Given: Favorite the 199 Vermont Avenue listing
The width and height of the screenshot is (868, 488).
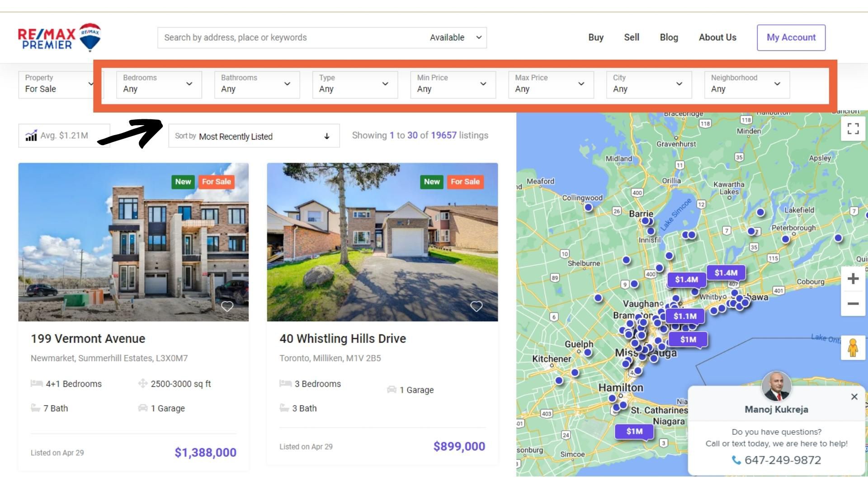Looking at the screenshot, I should point(227,306).
